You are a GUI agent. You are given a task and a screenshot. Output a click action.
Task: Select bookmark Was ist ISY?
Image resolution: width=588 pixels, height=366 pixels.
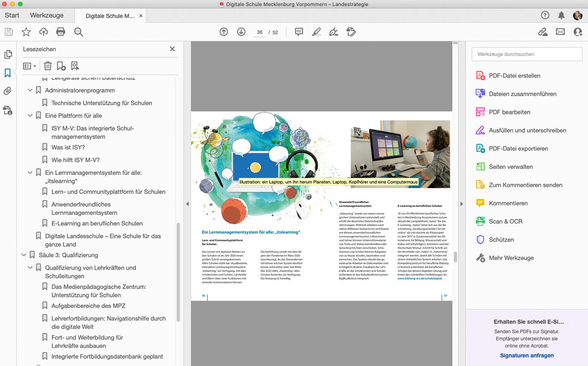coord(68,147)
